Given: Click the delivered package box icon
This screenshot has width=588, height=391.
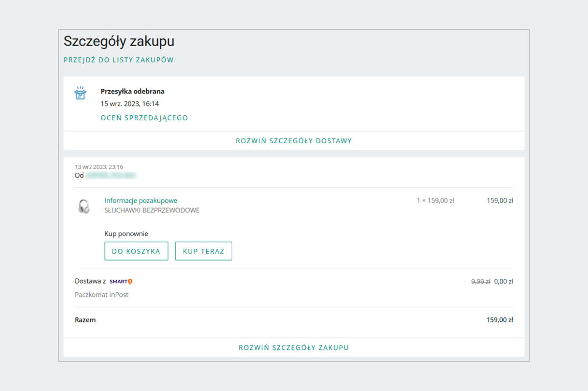Looking at the screenshot, I should coord(80,93).
